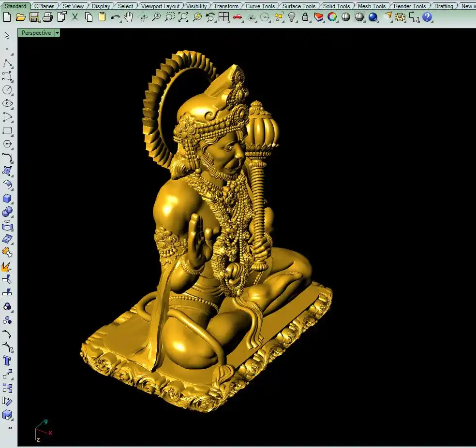Click the Fillet curves tool
Screen dimensions: 476x448
click(x=7, y=158)
